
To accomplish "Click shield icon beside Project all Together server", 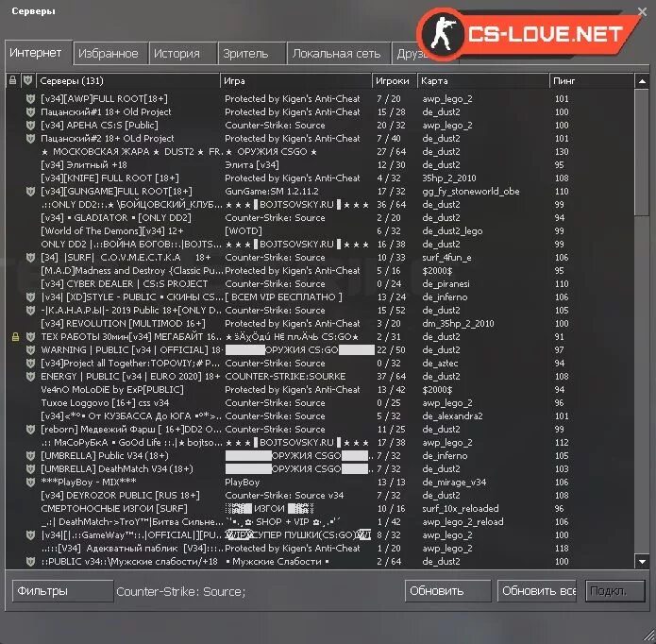I will coord(30,364).
